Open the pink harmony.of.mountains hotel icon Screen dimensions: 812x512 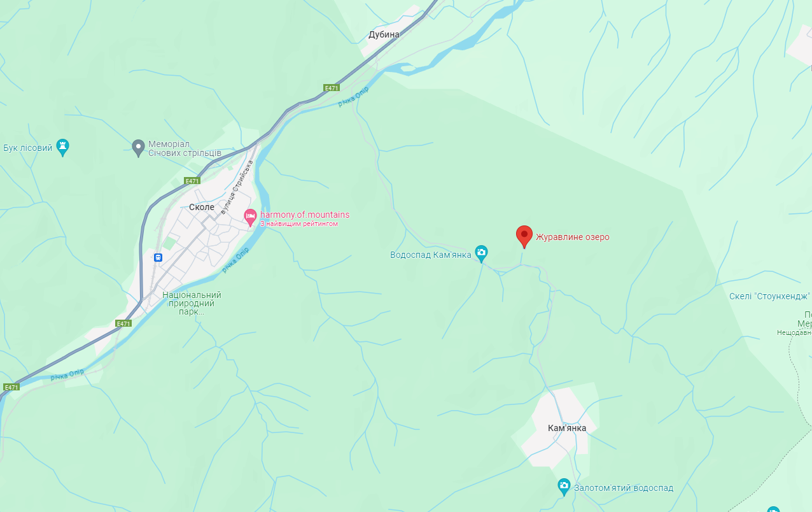point(251,217)
